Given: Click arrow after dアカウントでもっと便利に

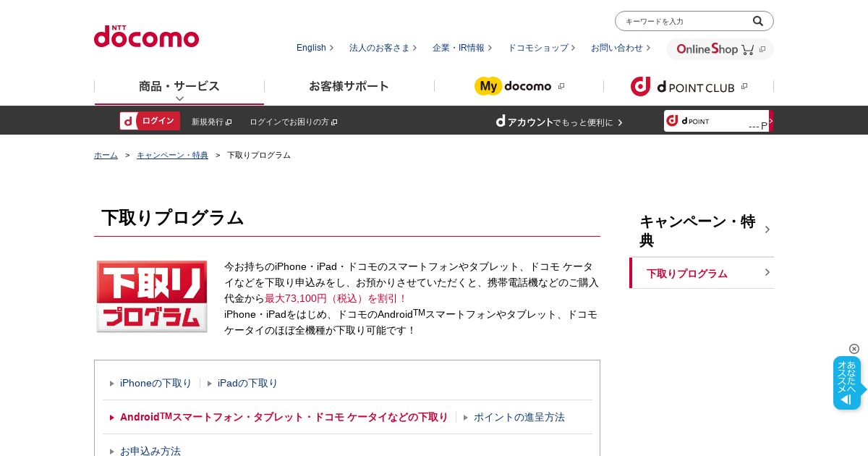Looking at the screenshot, I should click(x=620, y=122).
